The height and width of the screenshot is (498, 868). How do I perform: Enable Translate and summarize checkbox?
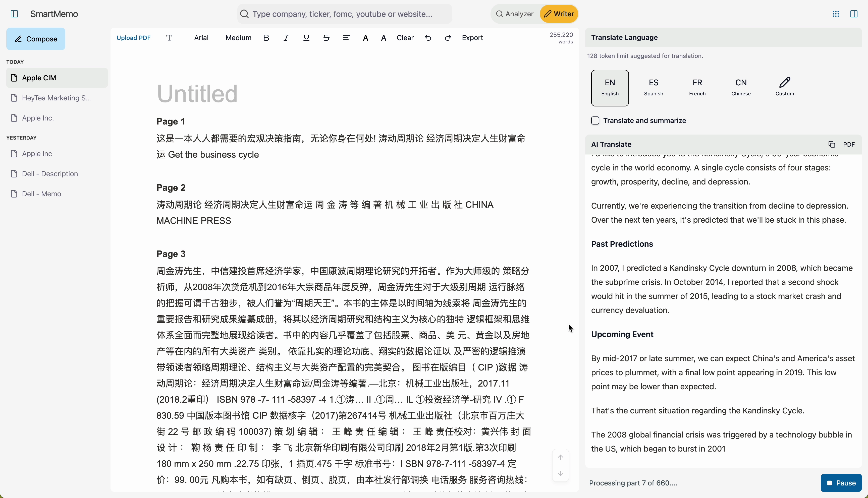click(x=595, y=121)
